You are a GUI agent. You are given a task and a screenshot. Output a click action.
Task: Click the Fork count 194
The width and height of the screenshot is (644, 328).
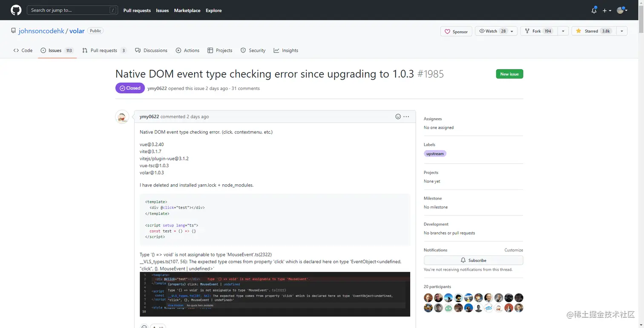(548, 31)
